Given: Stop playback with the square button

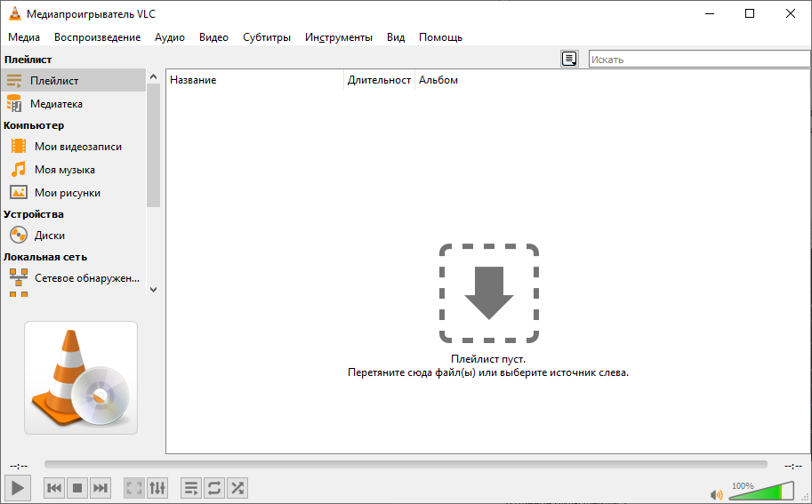Looking at the screenshot, I should [x=77, y=487].
